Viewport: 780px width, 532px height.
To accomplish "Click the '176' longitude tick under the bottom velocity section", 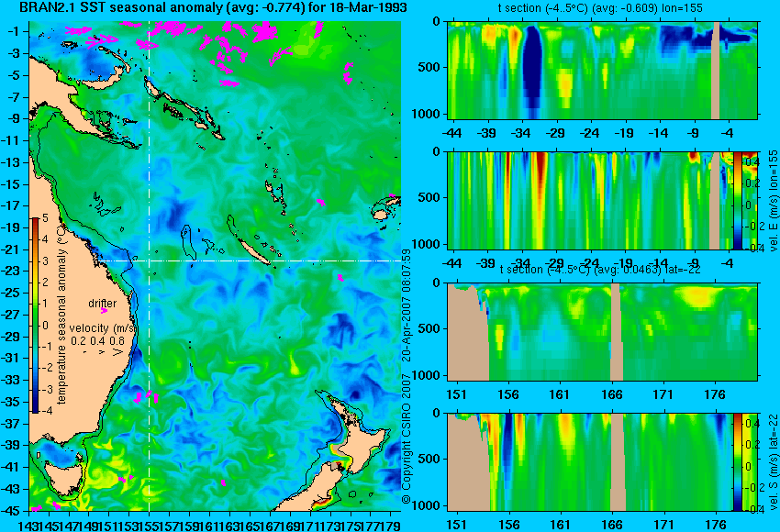I will coord(716,525).
